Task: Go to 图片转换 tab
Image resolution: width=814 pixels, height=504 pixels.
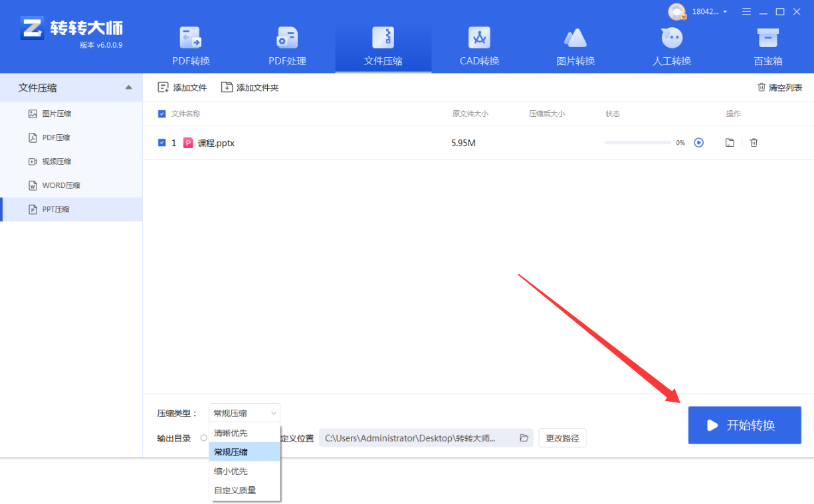Action: click(x=575, y=46)
